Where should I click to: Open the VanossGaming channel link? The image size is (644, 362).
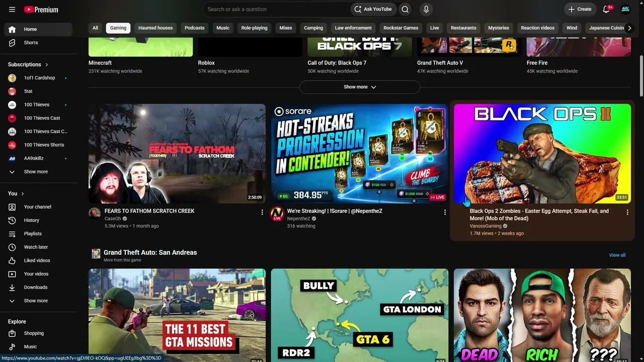click(x=486, y=226)
